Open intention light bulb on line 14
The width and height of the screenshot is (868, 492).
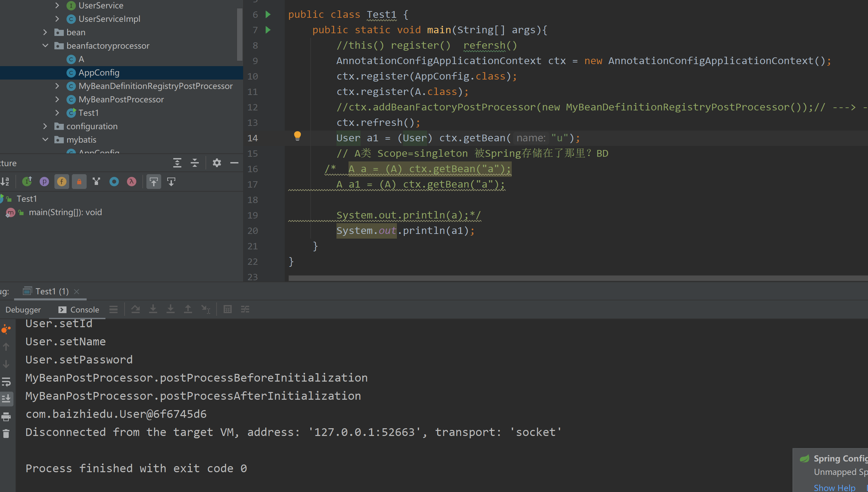click(x=298, y=136)
